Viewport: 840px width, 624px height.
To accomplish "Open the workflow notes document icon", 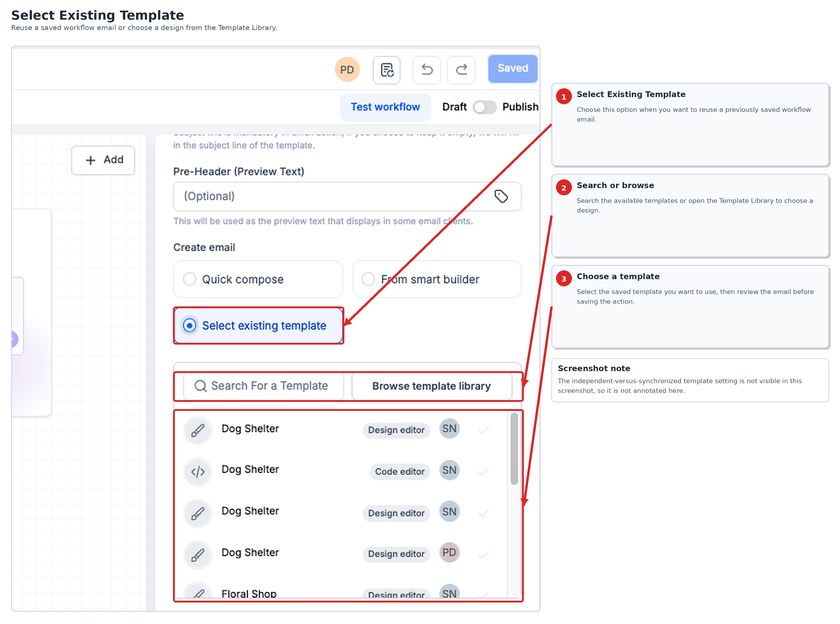I will pos(386,70).
